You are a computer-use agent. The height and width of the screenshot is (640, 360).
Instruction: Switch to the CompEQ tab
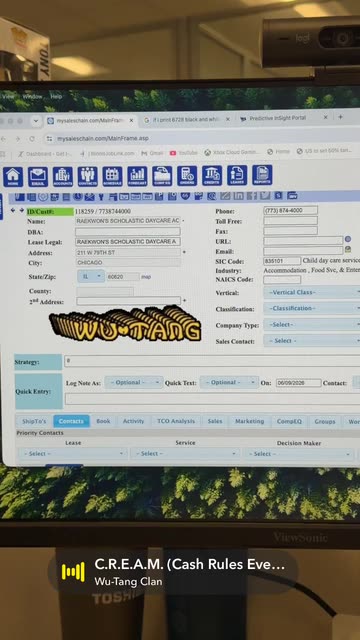coord(289,421)
